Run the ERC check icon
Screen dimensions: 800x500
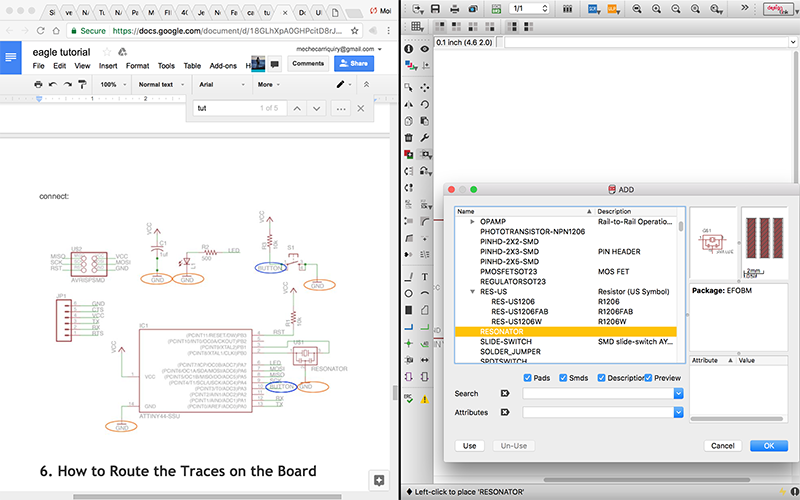[409, 398]
